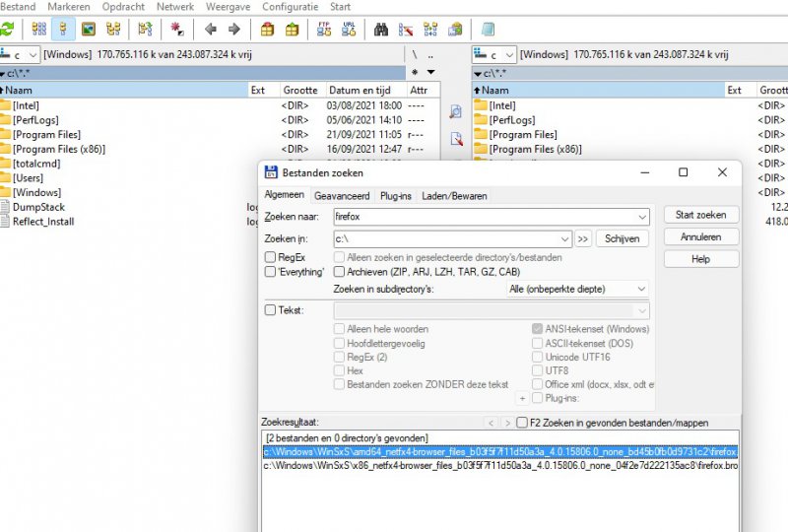788x532 pixels.
Task: Click the thumbnail view toolbar icon
Action: point(89,30)
